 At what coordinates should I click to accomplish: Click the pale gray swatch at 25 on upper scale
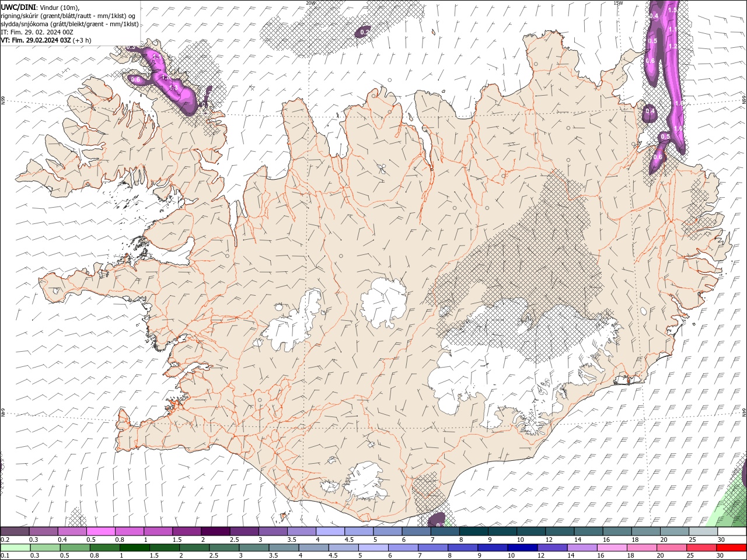point(703,531)
